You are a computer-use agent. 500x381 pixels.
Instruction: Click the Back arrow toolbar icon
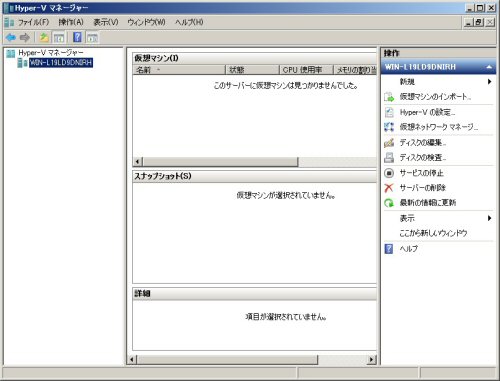tap(11, 37)
